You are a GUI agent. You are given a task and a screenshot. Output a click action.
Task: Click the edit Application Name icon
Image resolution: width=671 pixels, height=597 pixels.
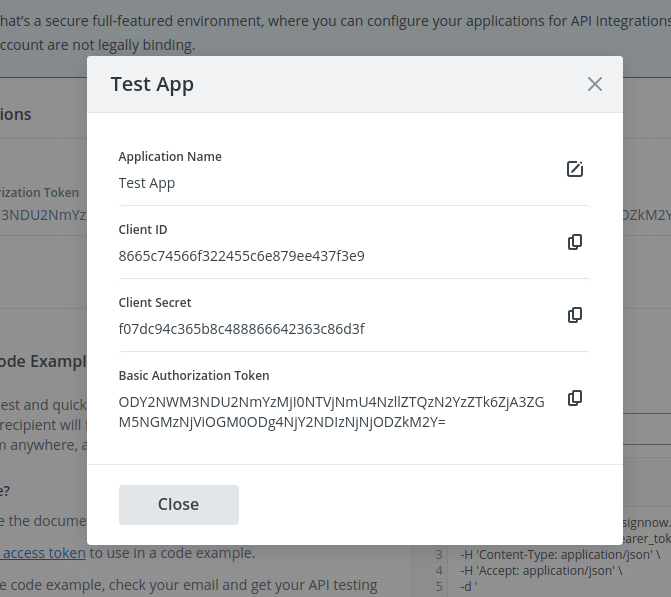575,169
